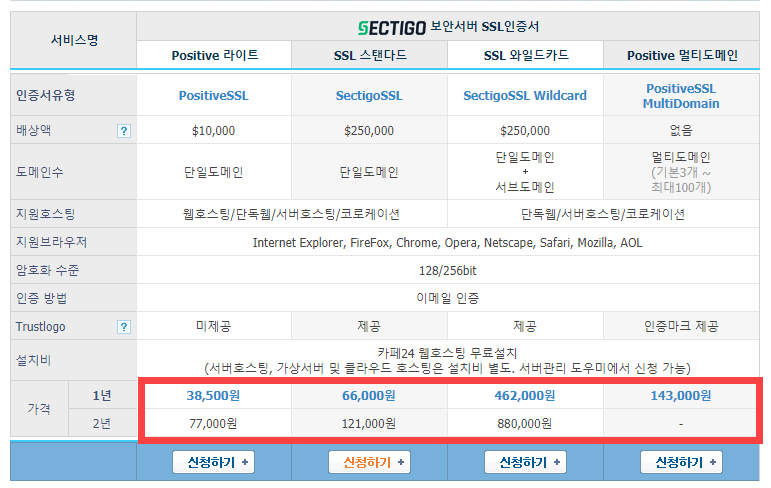Click the 880,000원 two-year price

525,424
